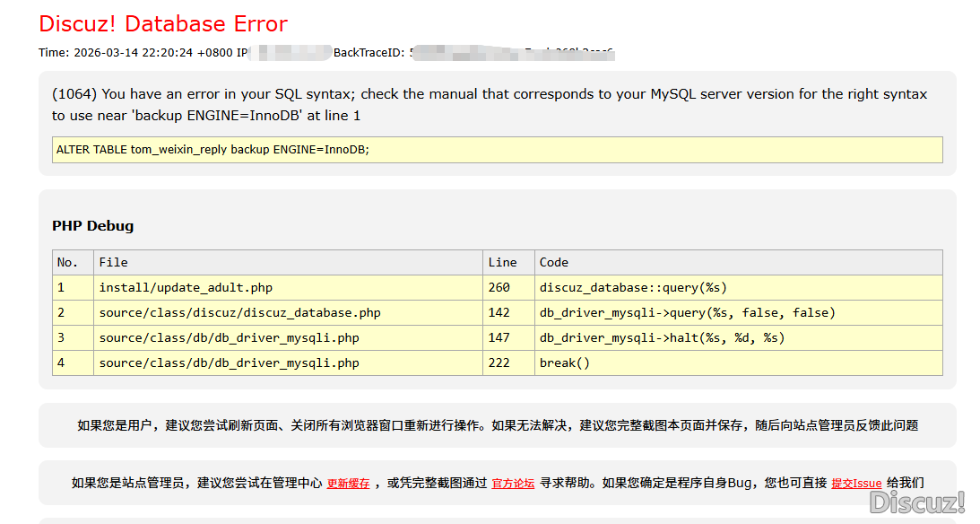Viewport: 980px width, 524px height.
Task: Click line number 260 cell
Action: (499, 288)
